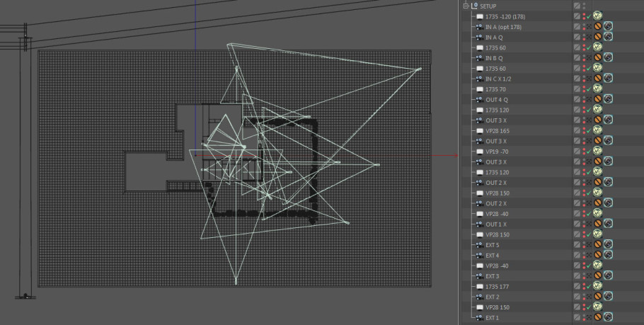Viewport: 644px width, 325px height.
Task: Click the camera icon of EXT 5
Action: click(479, 245)
